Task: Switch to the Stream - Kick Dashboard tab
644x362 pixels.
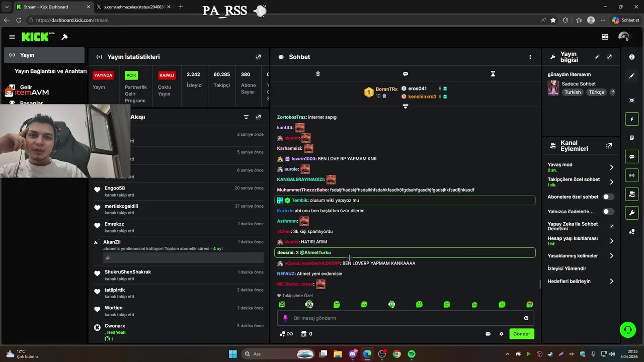Action: click(52, 7)
